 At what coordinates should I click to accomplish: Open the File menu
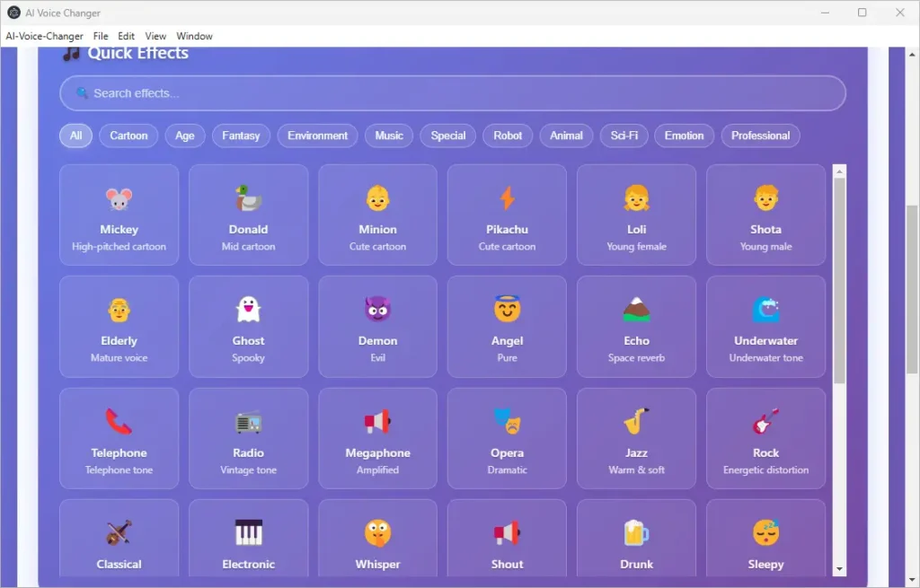pos(101,36)
